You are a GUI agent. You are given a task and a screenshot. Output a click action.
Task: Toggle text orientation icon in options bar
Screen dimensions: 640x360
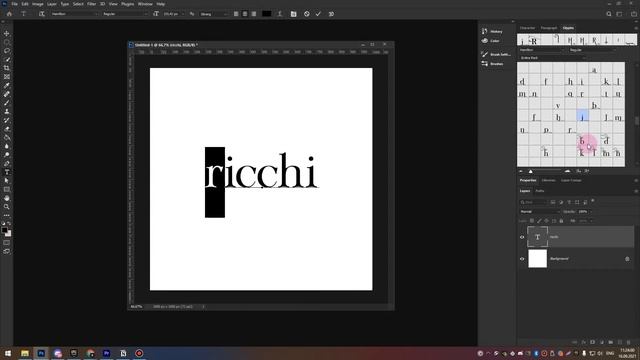[x=42, y=14]
